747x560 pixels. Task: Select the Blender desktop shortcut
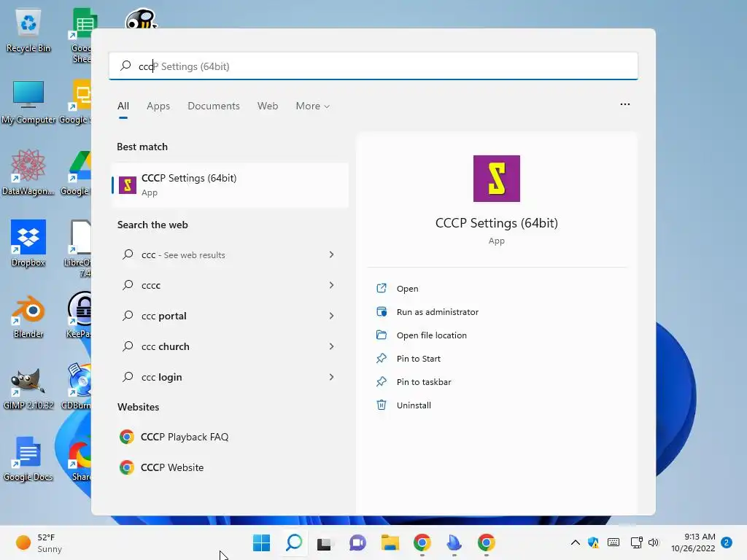click(x=28, y=316)
